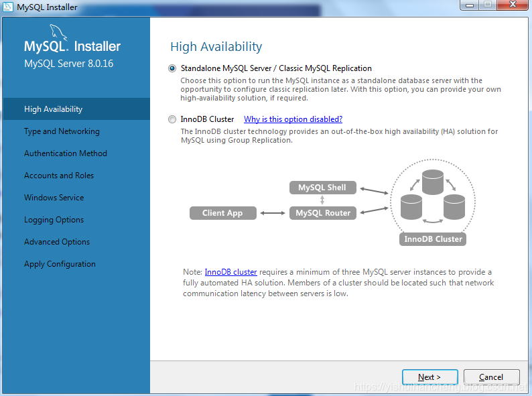Minimize the MySQL Installer window
Screen dimensions: 532x396
click(x=470, y=5)
